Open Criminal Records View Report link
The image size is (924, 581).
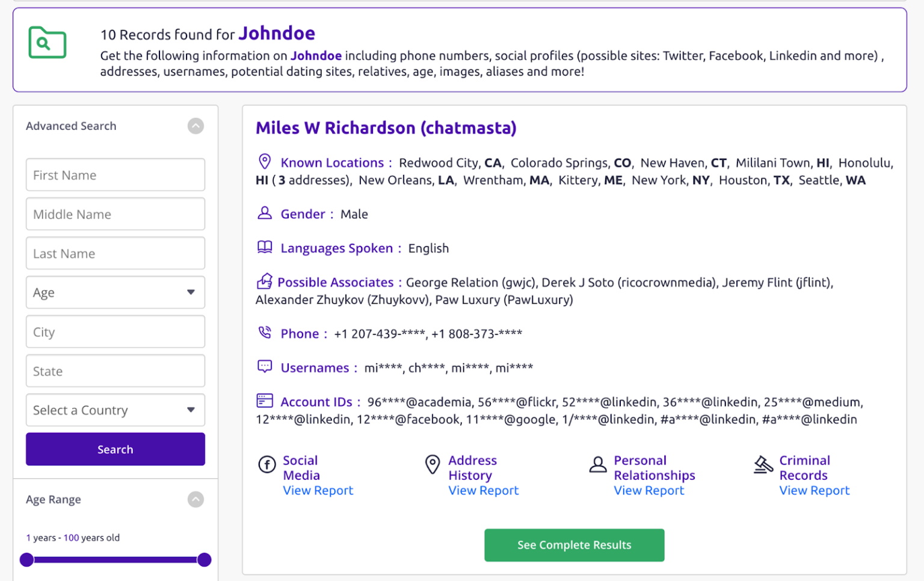815,490
